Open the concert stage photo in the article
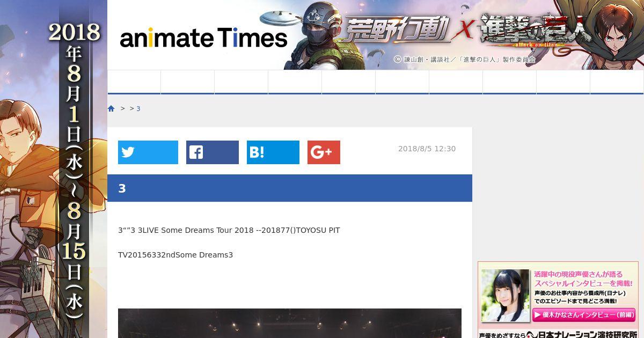Viewport: 644px width, 338px height. pyautogui.click(x=290, y=323)
